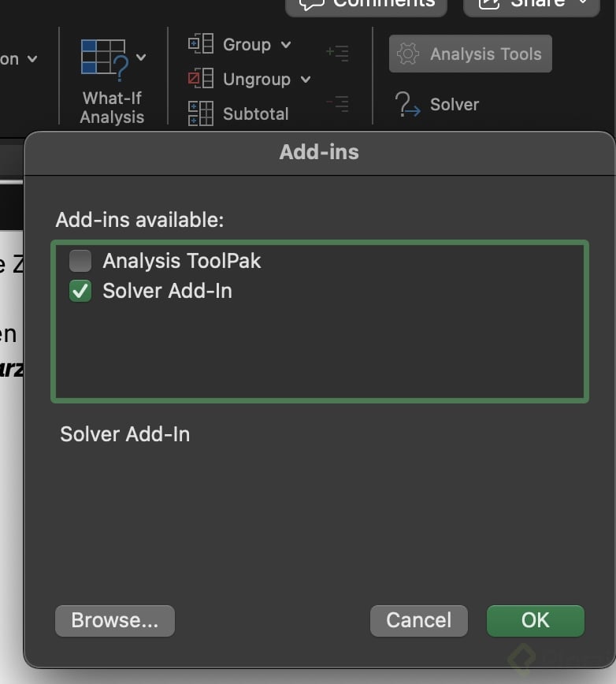Image resolution: width=616 pixels, height=684 pixels.
Task: Open the Share dropdown arrow
Action: pyautogui.click(x=584, y=4)
